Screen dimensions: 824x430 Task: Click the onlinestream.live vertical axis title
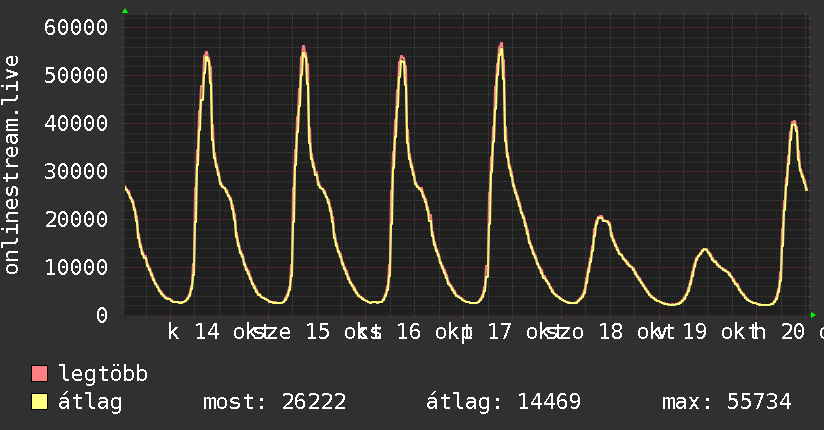(11, 165)
